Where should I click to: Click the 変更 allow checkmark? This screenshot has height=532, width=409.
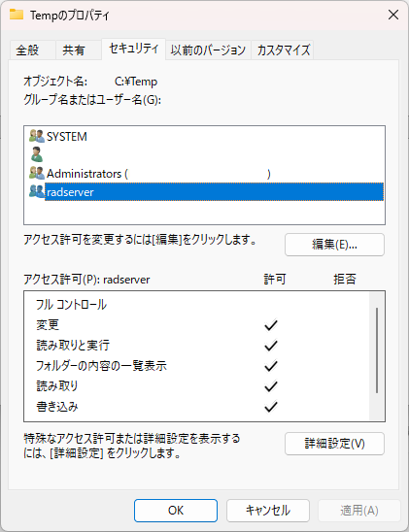(271, 325)
